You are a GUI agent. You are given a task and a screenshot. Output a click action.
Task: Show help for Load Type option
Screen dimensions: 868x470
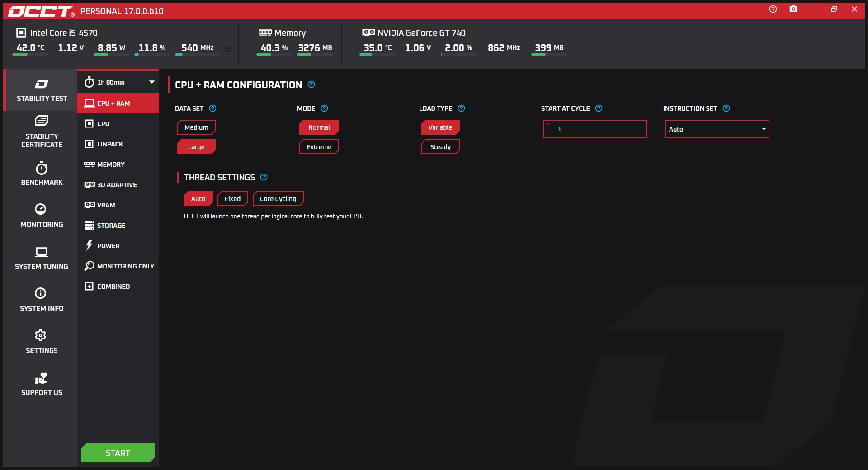point(461,108)
